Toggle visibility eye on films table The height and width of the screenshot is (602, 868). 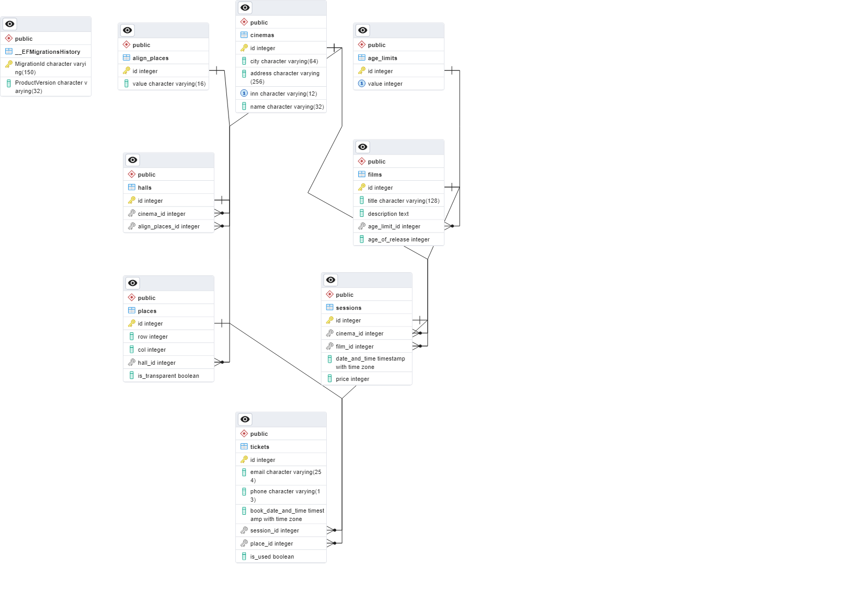tap(362, 147)
